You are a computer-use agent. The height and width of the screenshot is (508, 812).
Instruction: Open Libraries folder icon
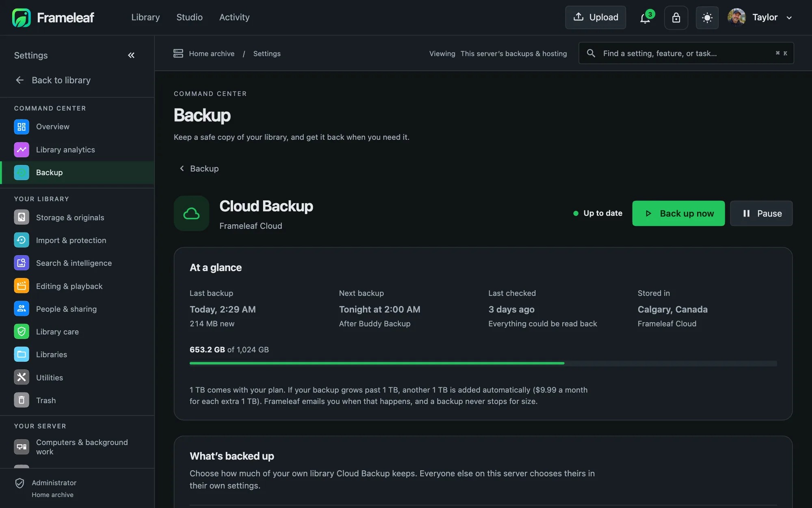(x=22, y=354)
